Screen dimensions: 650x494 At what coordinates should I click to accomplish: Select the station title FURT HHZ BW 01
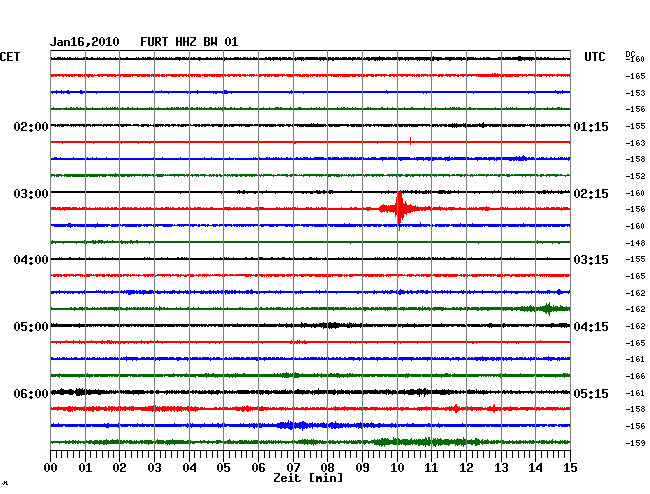(189, 42)
